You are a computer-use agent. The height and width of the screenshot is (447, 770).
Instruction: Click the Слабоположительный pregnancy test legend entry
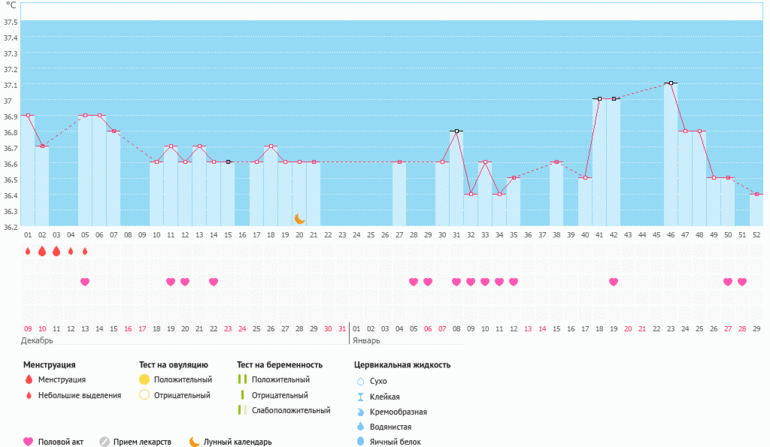(290, 410)
